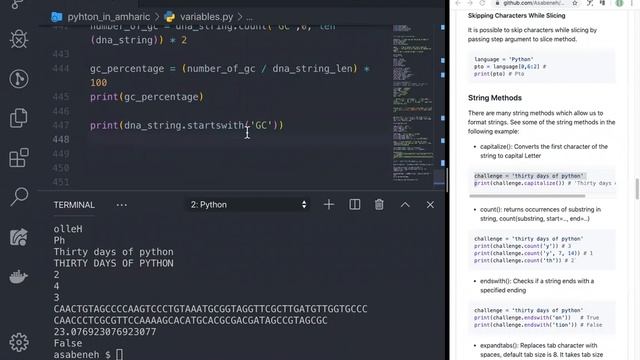Open the Explorer files icon
Viewport: 640px width, 360px height.
[x=19, y=118]
